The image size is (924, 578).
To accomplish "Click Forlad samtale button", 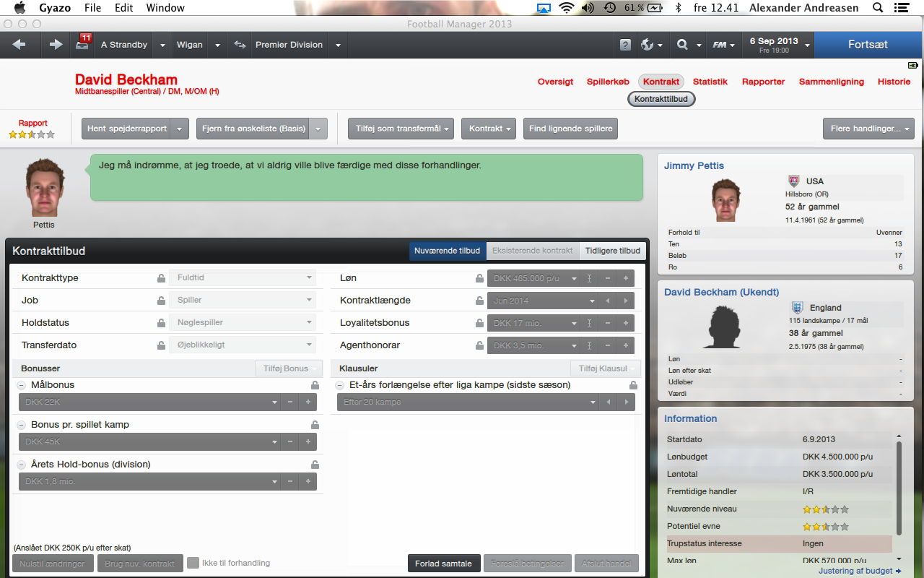I will click(444, 564).
